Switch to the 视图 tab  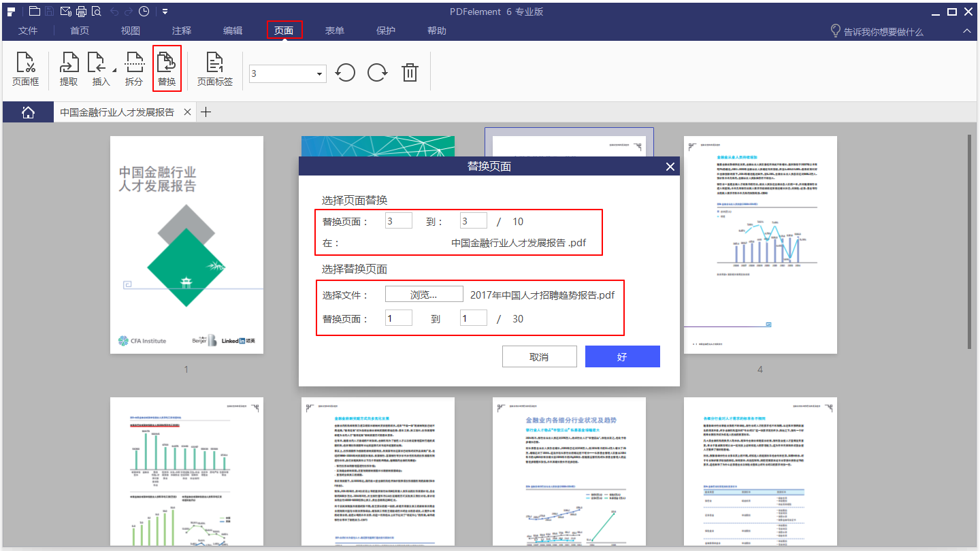pos(131,31)
